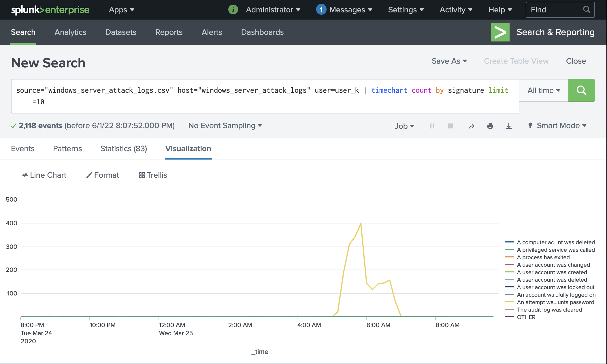Stop the search job
The image size is (607, 364).
pyautogui.click(x=450, y=126)
